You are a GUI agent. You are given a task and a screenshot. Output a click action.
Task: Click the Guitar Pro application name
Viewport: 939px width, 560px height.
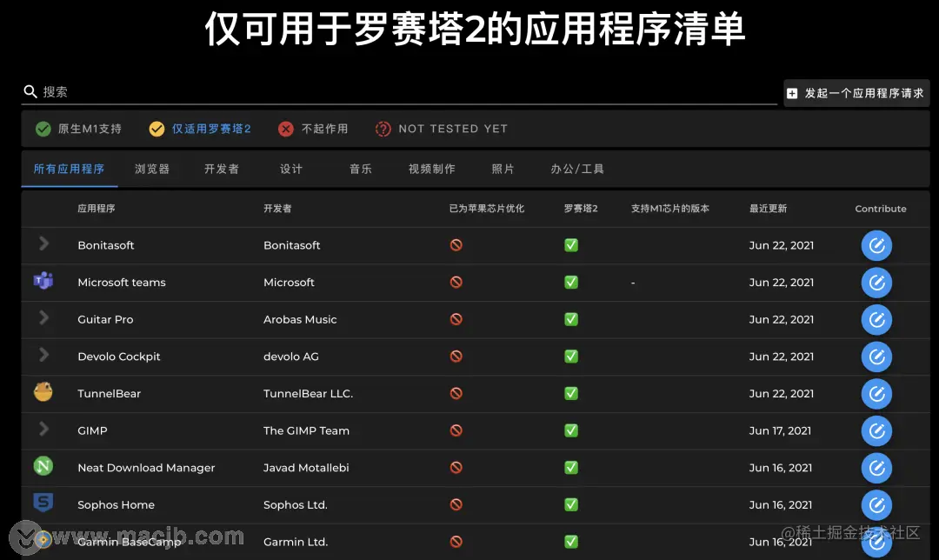coord(105,320)
